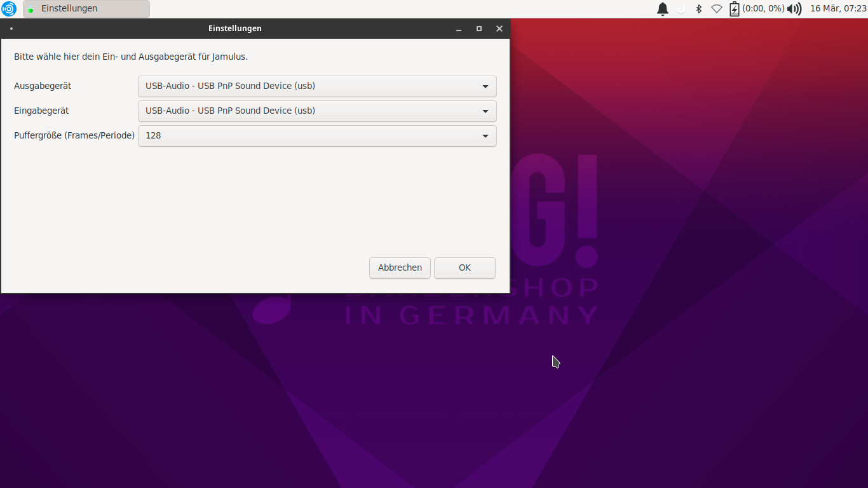Open the Bluetooth indicator in the panel
Screen dimensions: 868x488
699,9
